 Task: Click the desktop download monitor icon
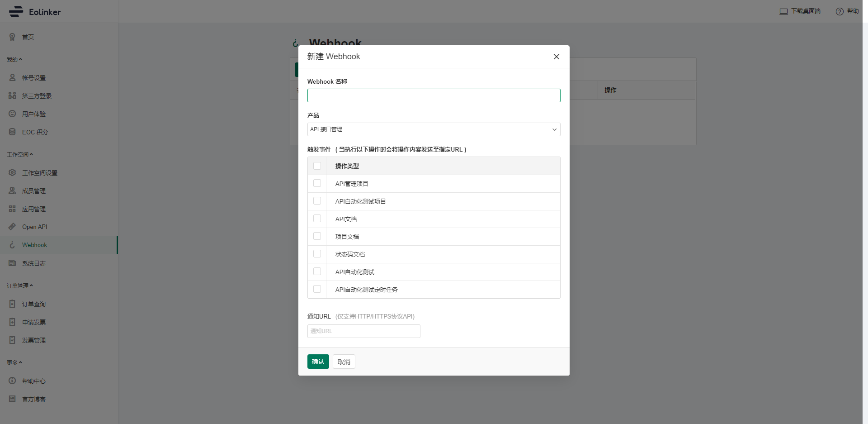783,11
